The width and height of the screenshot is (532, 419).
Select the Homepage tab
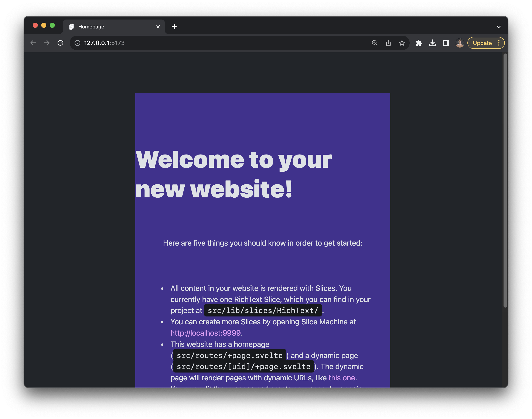click(108, 27)
